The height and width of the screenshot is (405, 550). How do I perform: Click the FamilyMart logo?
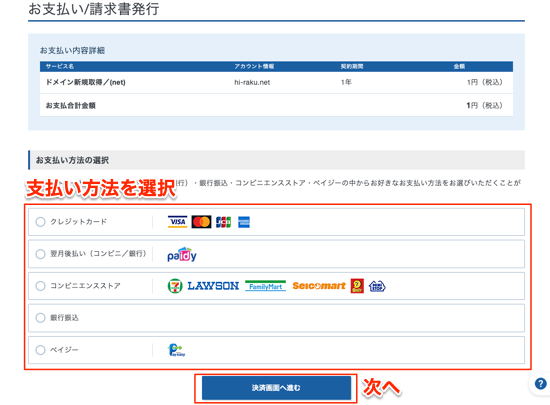pyautogui.click(x=266, y=286)
